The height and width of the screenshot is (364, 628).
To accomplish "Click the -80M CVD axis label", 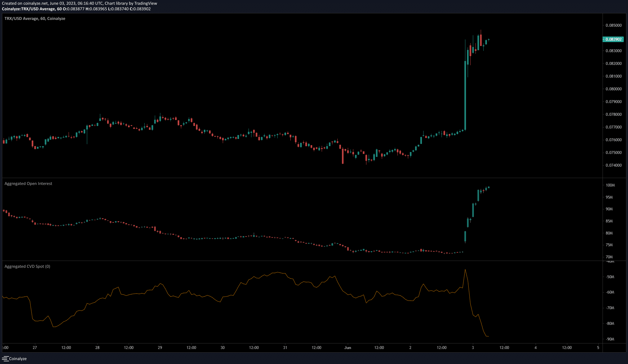I will click(609, 324).
